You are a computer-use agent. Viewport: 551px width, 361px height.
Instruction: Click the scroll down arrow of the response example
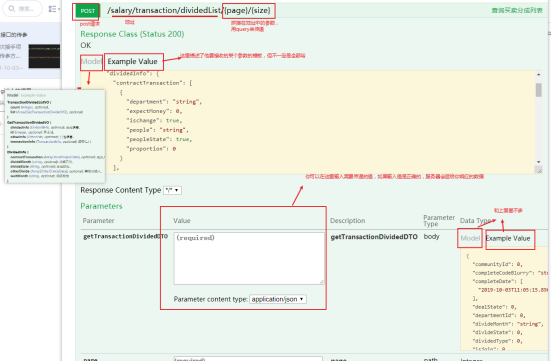click(x=538, y=162)
